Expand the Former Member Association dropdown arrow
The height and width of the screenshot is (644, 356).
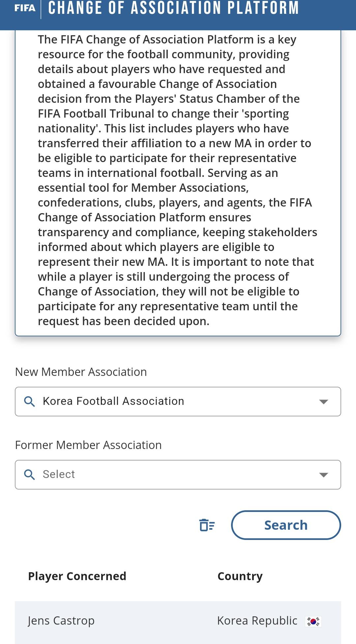click(324, 475)
